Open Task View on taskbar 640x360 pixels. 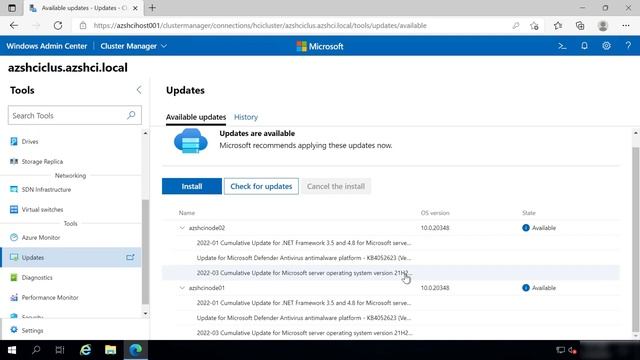point(60,350)
